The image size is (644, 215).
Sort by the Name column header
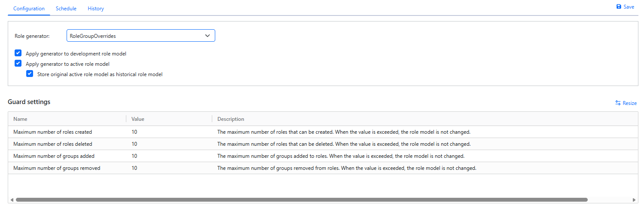coord(20,119)
